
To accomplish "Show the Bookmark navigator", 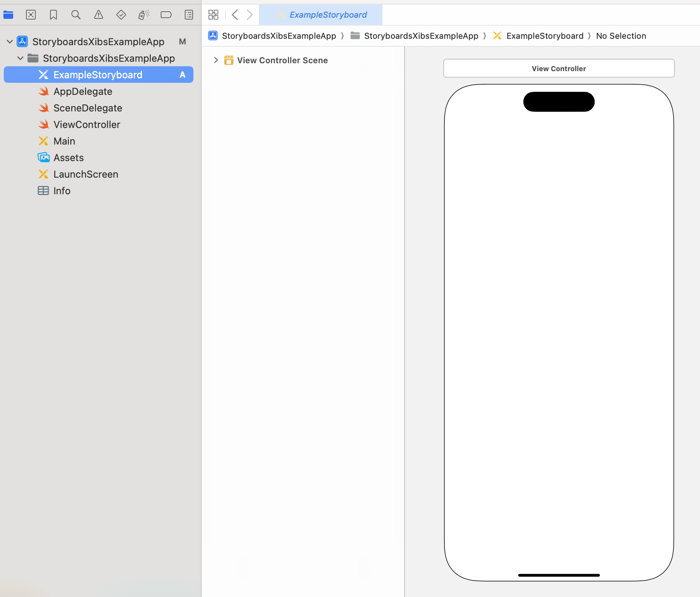I will pyautogui.click(x=53, y=15).
